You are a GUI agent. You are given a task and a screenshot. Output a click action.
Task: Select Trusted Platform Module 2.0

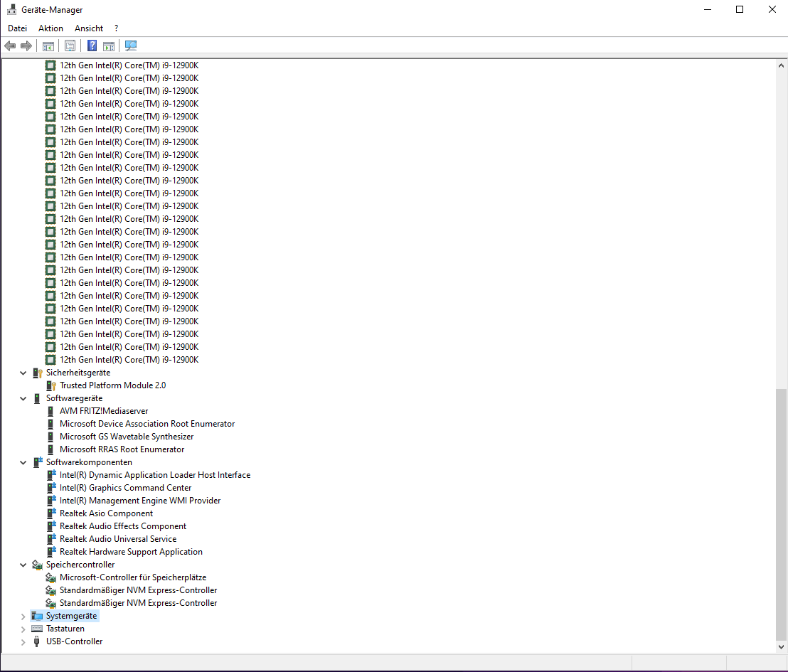tap(112, 385)
